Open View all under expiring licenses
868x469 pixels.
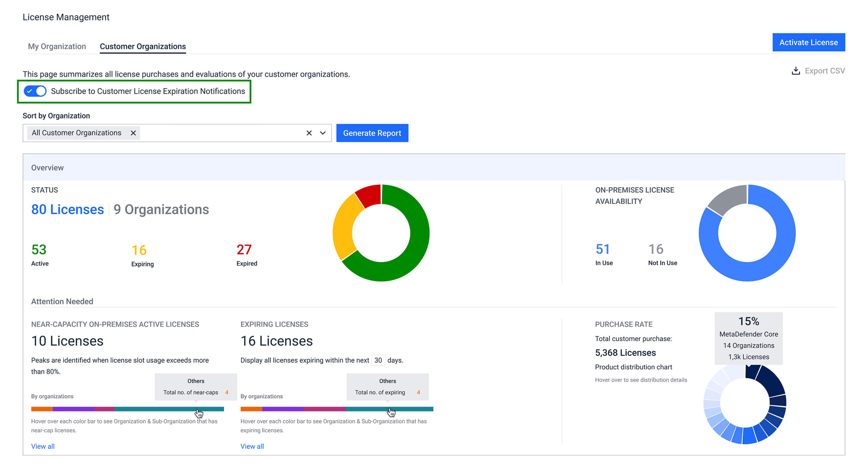pos(252,446)
